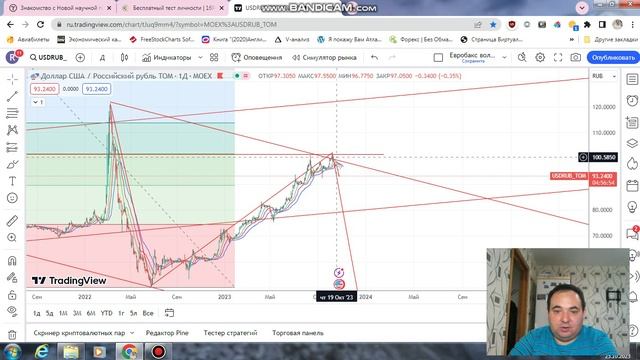Open forecasting and measurement tools
The width and height of the screenshot is (640, 360).
(x=12, y=147)
